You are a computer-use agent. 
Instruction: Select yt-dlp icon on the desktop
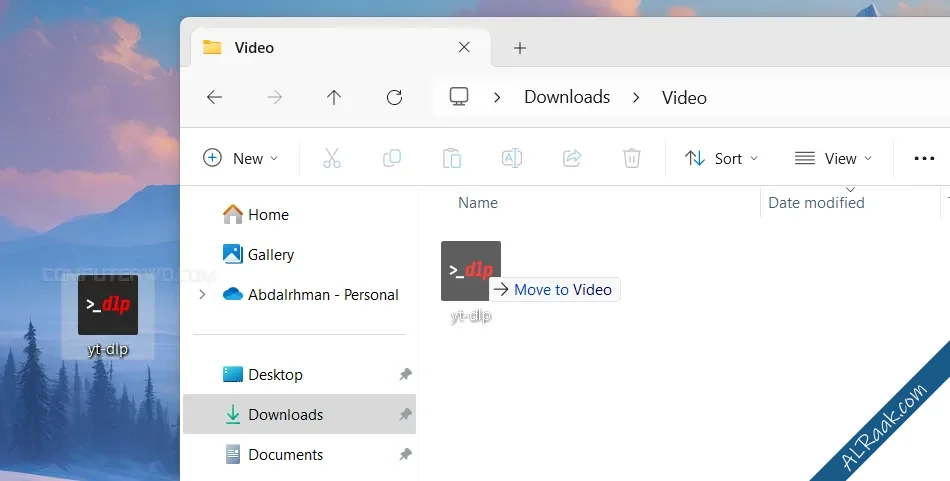pos(108,316)
